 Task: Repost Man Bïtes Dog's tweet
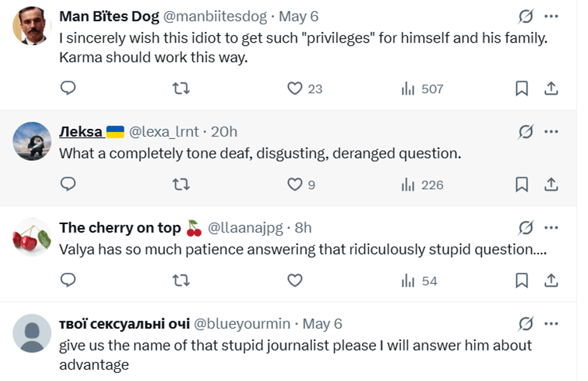point(181,88)
